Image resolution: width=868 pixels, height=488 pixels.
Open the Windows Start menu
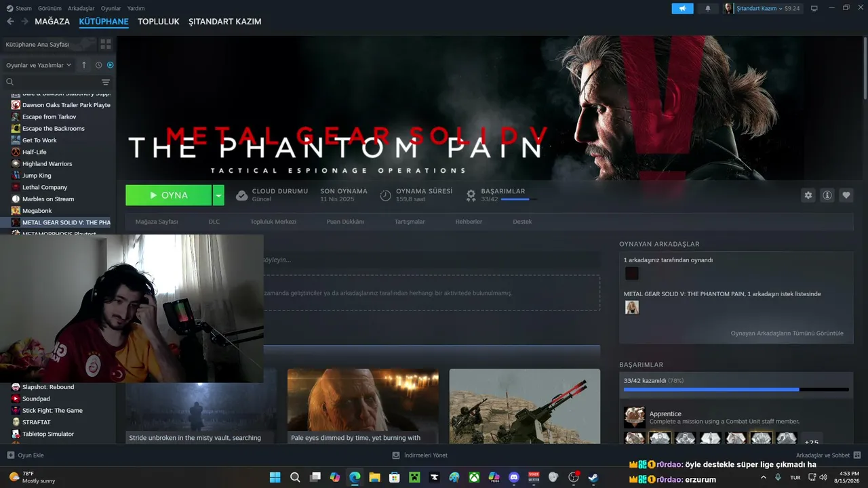point(275,477)
